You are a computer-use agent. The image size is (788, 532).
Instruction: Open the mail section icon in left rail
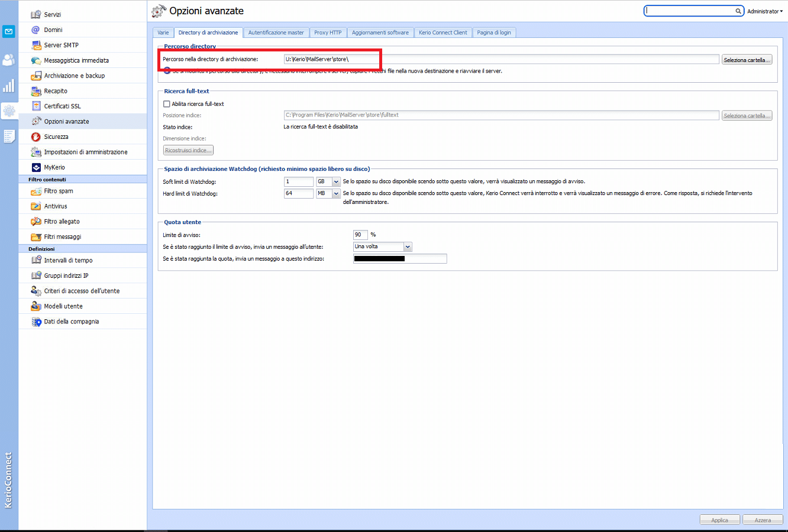tap(9, 31)
